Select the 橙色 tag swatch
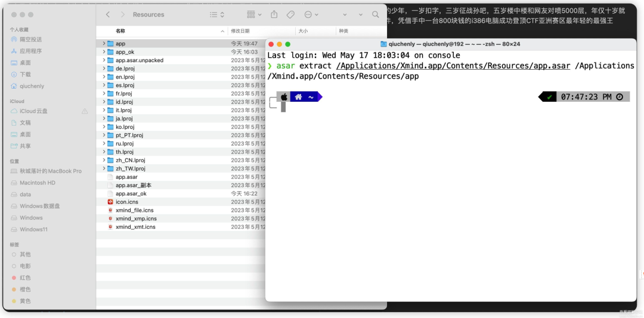The height and width of the screenshot is (318, 644). click(14, 289)
